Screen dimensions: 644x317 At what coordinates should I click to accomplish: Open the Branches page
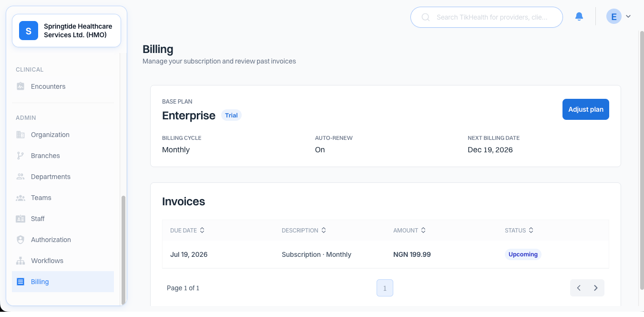pos(63,156)
